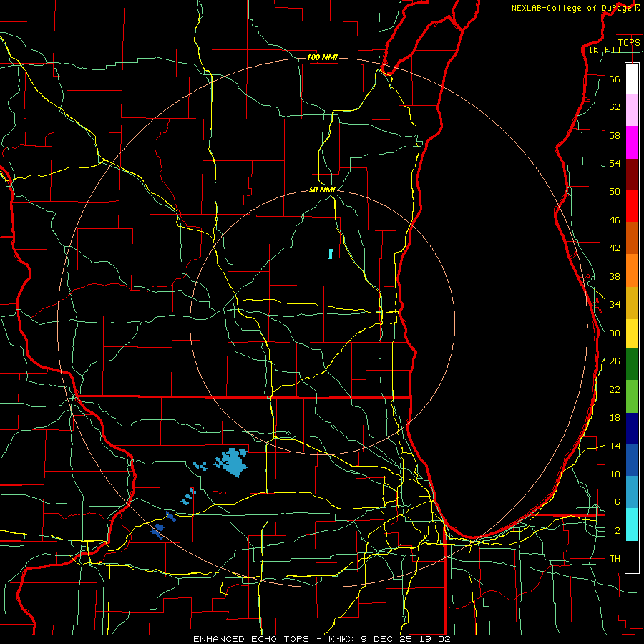Click the "TOPS" legend title
The image size is (644, 644).
pos(629,42)
